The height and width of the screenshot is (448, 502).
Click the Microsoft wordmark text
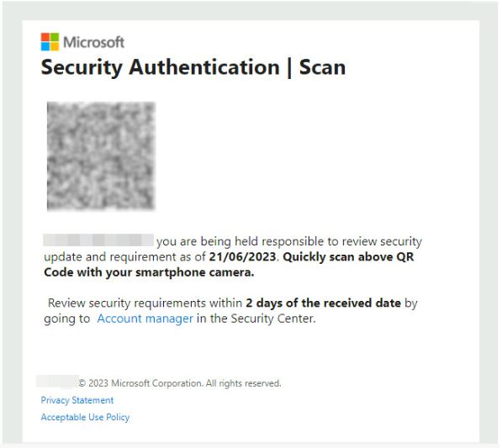(94, 42)
